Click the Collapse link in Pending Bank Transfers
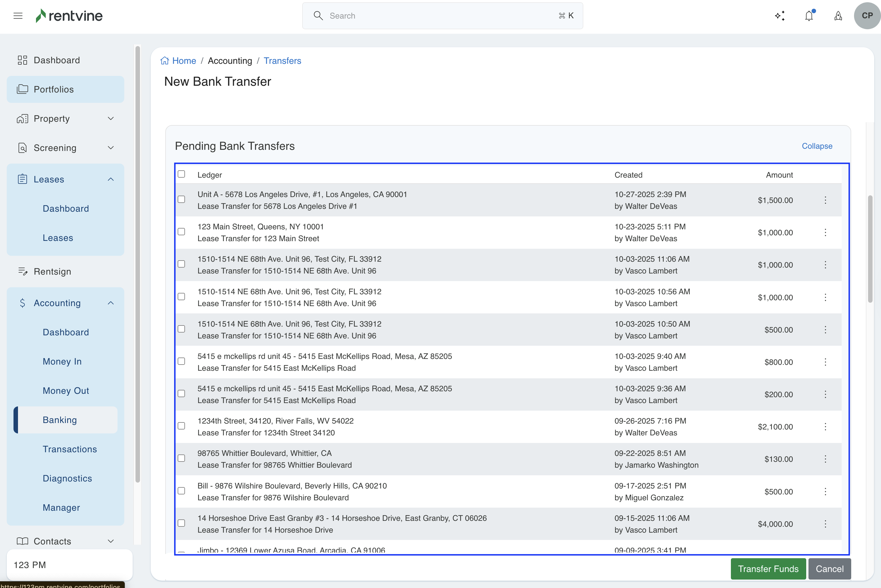The height and width of the screenshot is (588, 881). coord(817,146)
